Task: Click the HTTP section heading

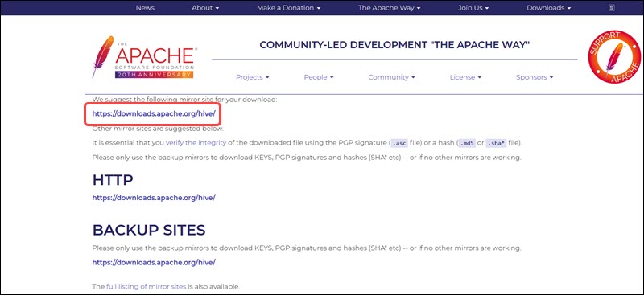Action: (x=113, y=180)
